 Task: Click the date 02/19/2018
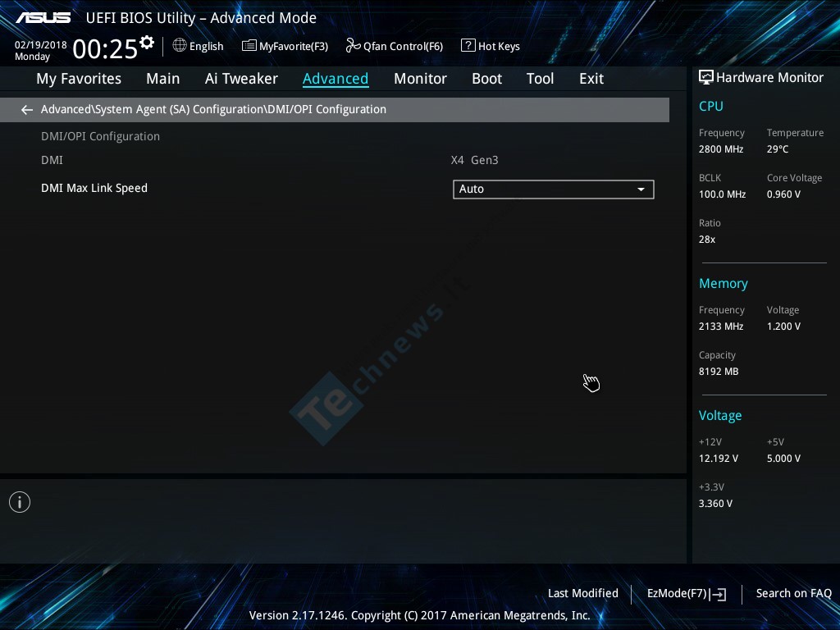click(x=41, y=45)
